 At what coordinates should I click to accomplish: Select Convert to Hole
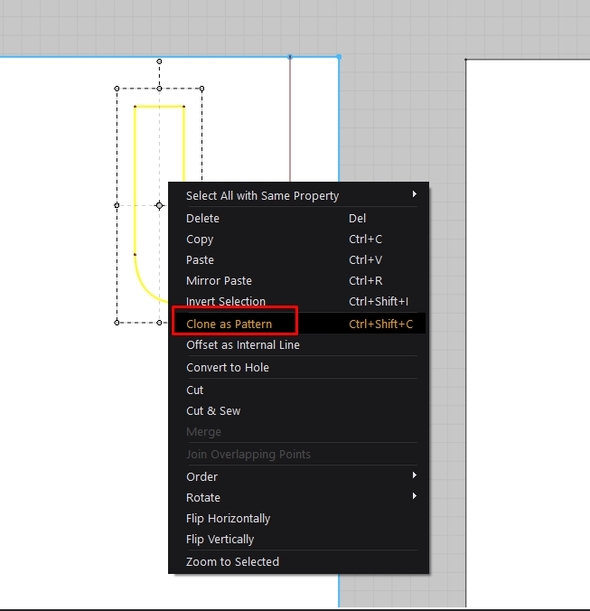tap(299, 367)
